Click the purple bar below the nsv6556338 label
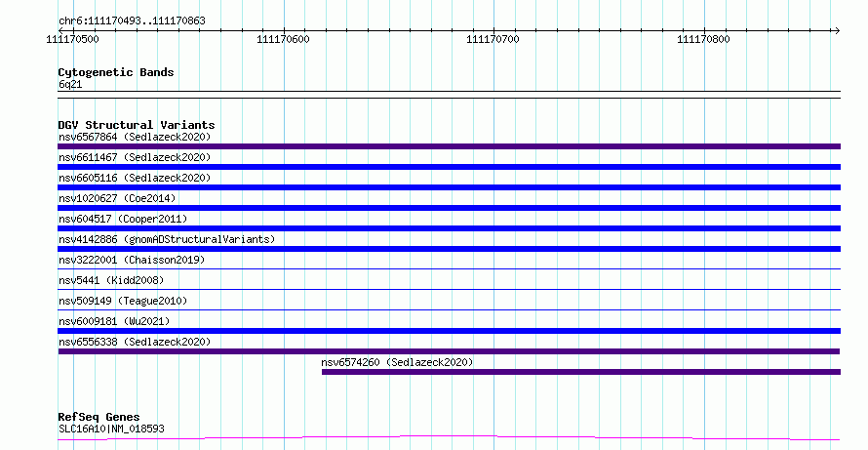Image resolution: width=868 pixels, height=450 pixels. tap(449, 351)
